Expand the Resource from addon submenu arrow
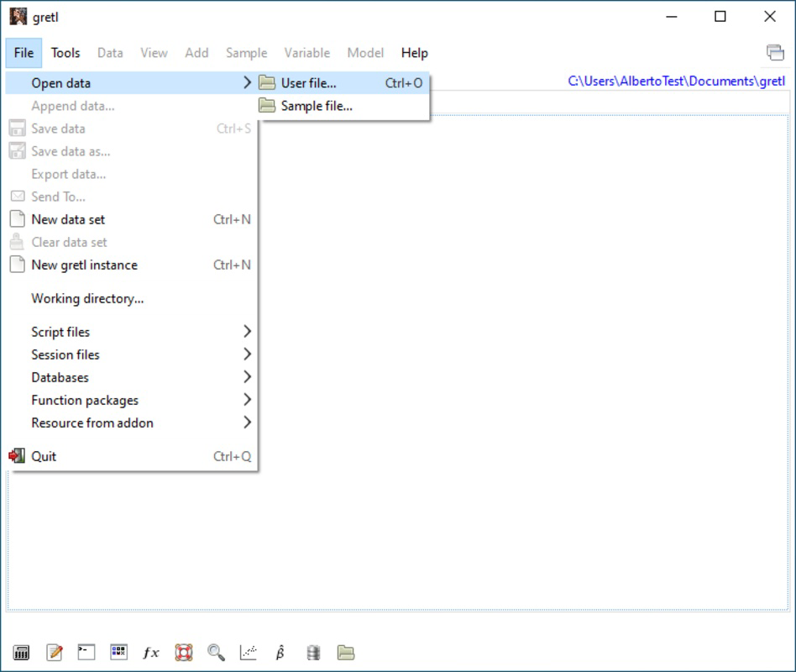Screen dimensions: 796x672 pos(247,422)
